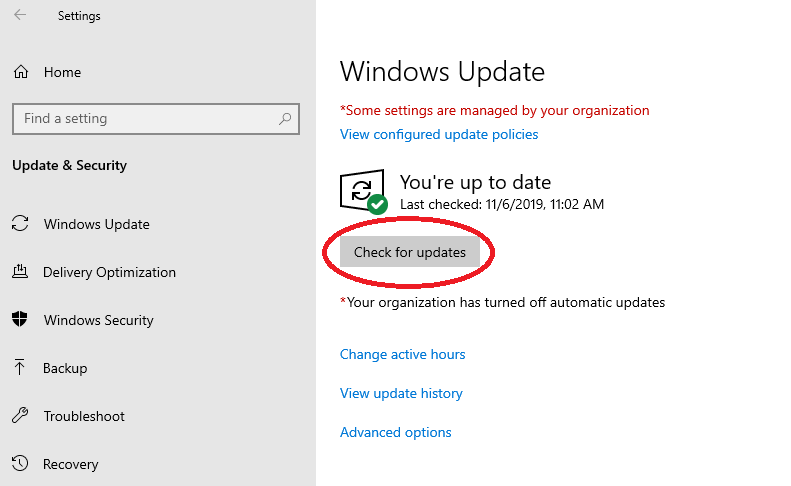
Task: Click the Backup upward arrow icon
Action: point(20,368)
